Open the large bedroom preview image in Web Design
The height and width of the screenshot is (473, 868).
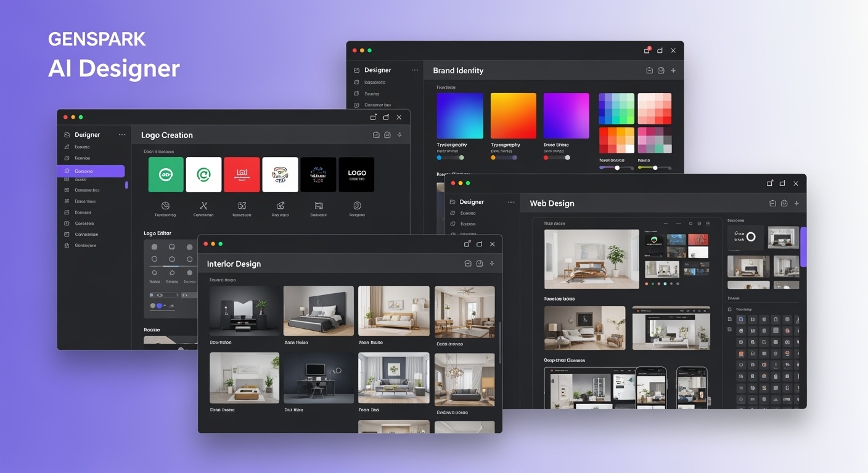coord(592,259)
